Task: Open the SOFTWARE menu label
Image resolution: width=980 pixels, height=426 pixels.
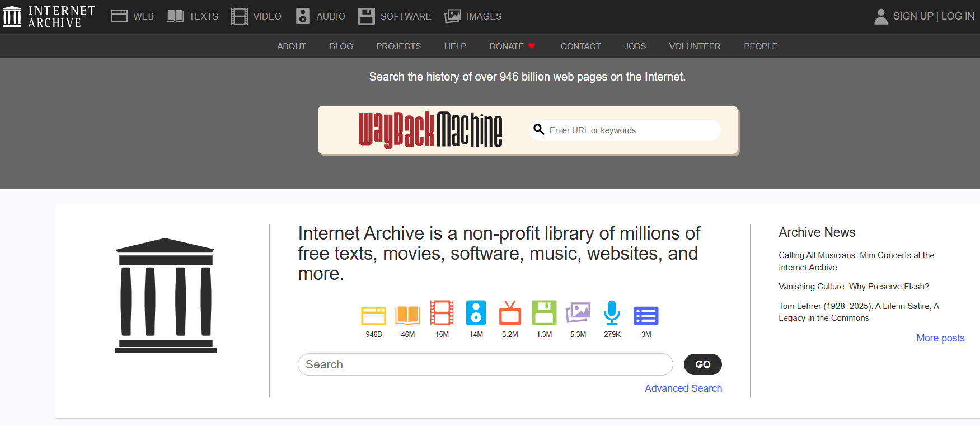Action: coord(406,17)
